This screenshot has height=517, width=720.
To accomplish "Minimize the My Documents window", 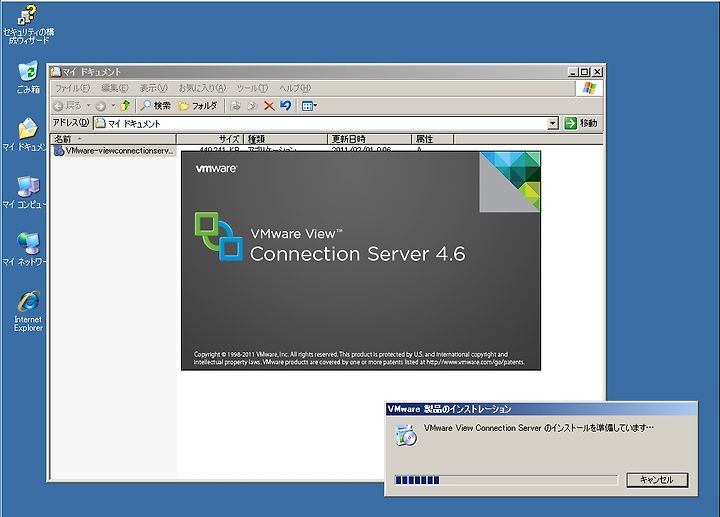I will click(573, 72).
